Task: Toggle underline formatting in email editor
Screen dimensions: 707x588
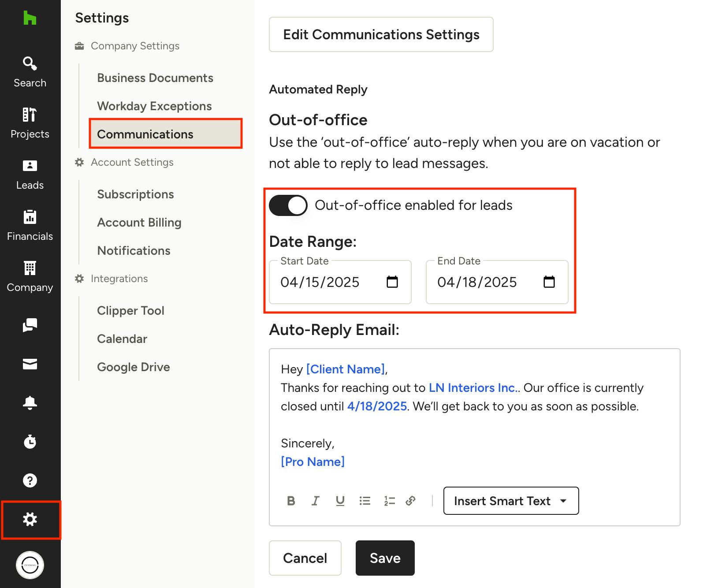Action: click(x=340, y=501)
